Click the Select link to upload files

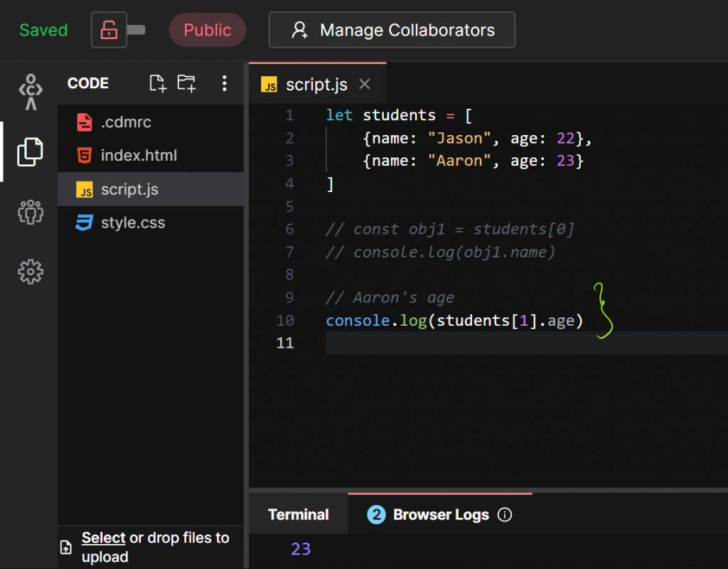click(x=103, y=538)
